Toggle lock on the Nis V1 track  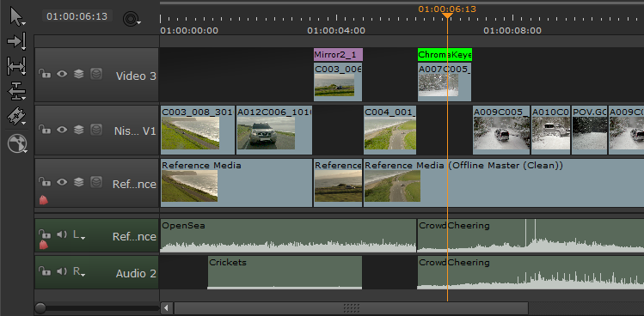[45, 130]
